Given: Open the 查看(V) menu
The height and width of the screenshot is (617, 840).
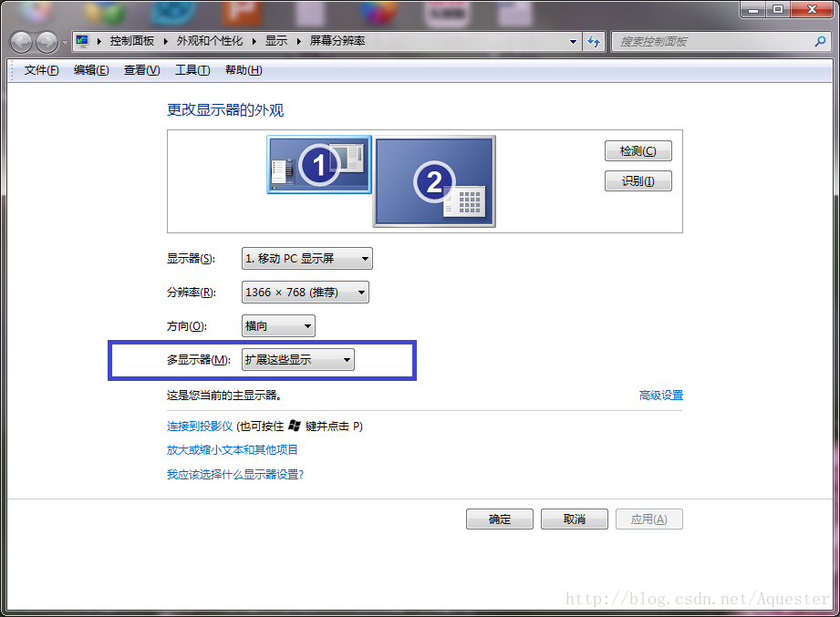Looking at the screenshot, I should pos(141,70).
